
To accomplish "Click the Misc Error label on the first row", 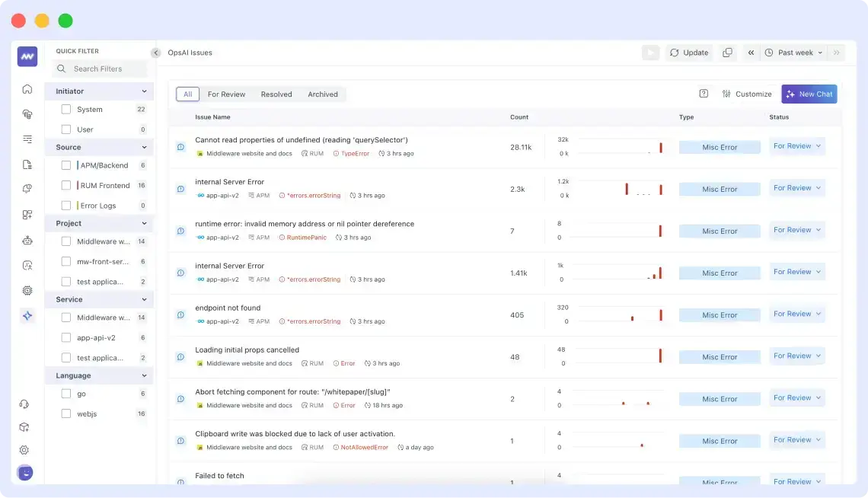I will point(719,146).
